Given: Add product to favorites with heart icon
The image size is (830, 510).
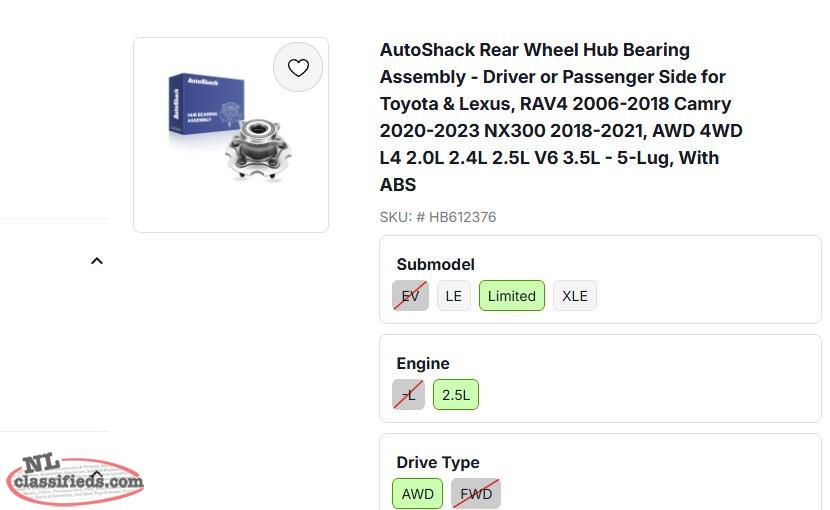Looking at the screenshot, I should click(298, 67).
